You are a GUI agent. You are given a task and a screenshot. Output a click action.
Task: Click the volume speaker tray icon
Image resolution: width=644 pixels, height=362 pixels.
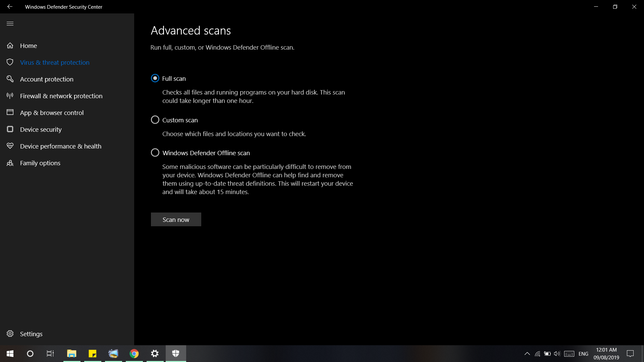coord(557,354)
